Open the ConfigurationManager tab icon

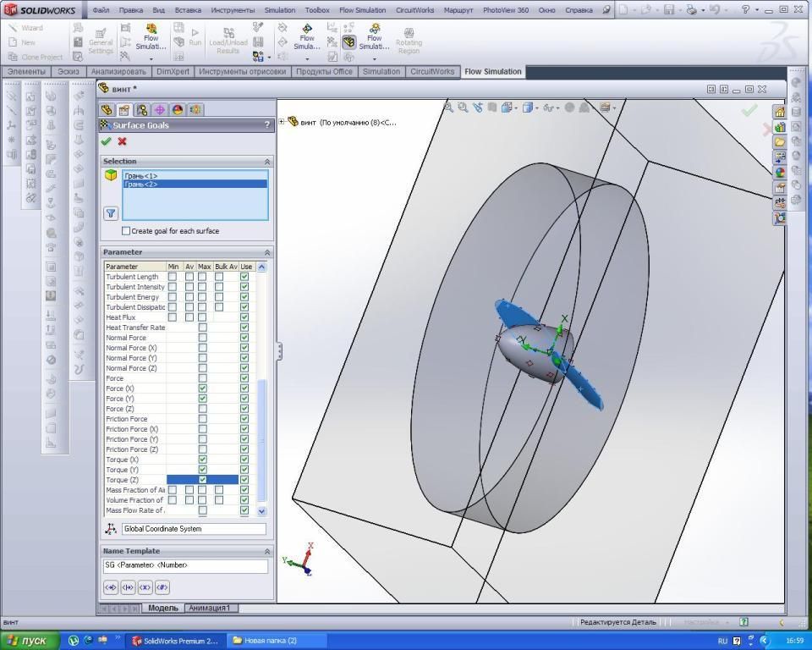[x=142, y=109]
